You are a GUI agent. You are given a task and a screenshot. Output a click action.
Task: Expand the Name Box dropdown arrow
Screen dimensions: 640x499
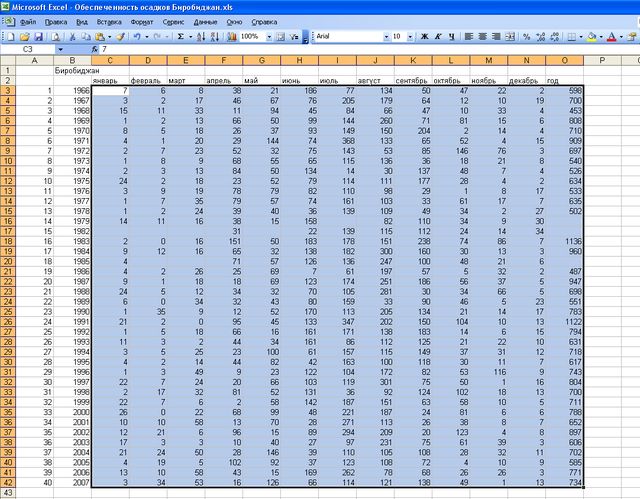[x=60, y=49]
